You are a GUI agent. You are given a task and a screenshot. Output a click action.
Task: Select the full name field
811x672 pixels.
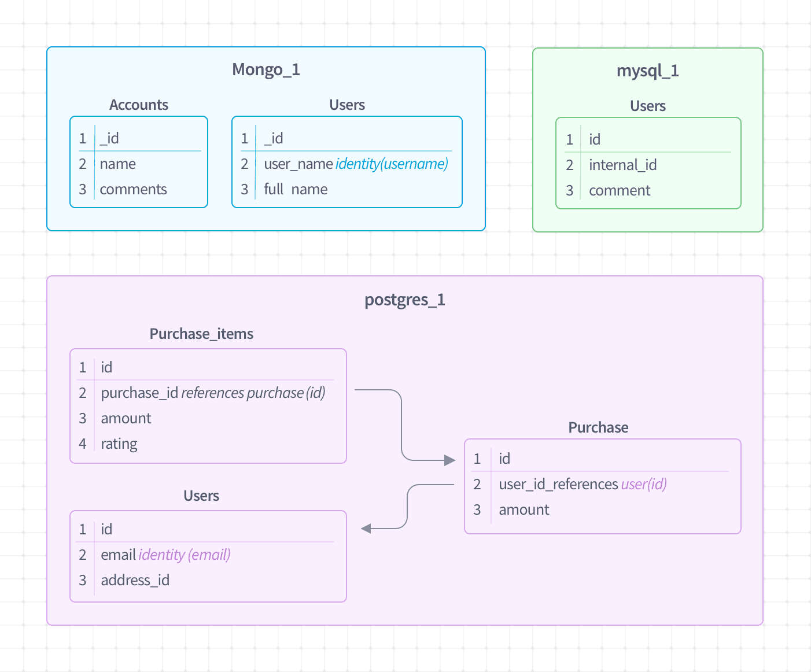296,189
